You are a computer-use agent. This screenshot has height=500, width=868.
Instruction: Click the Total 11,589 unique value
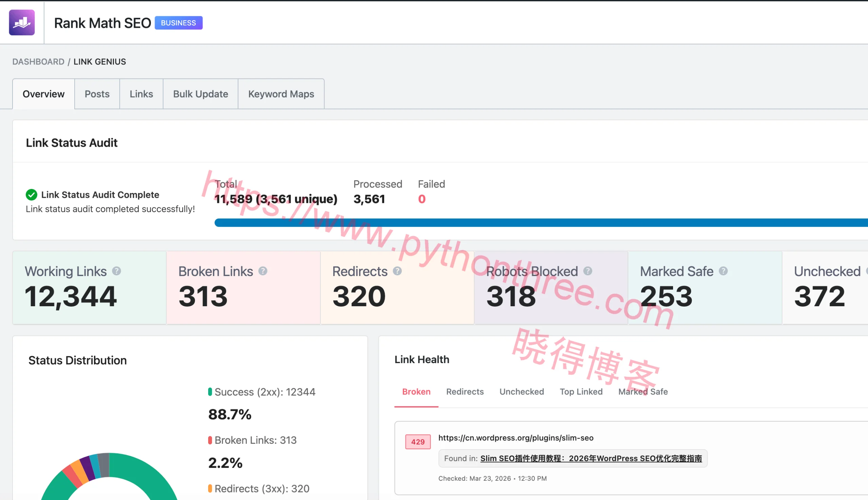point(276,199)
